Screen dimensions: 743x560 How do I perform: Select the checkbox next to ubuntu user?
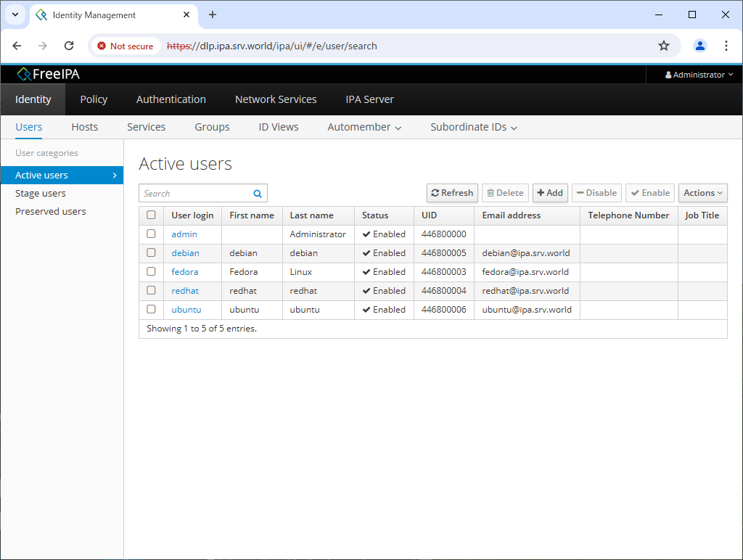click(x=152, y=309)
